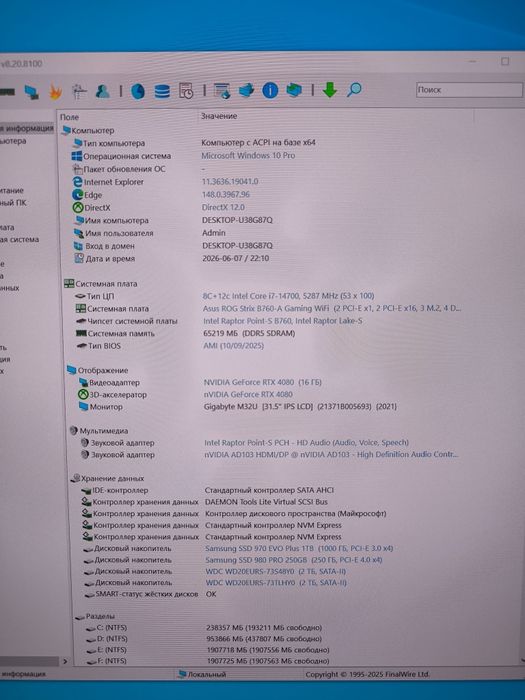Click the toolbar icon left of the info circle

point(246,90)
